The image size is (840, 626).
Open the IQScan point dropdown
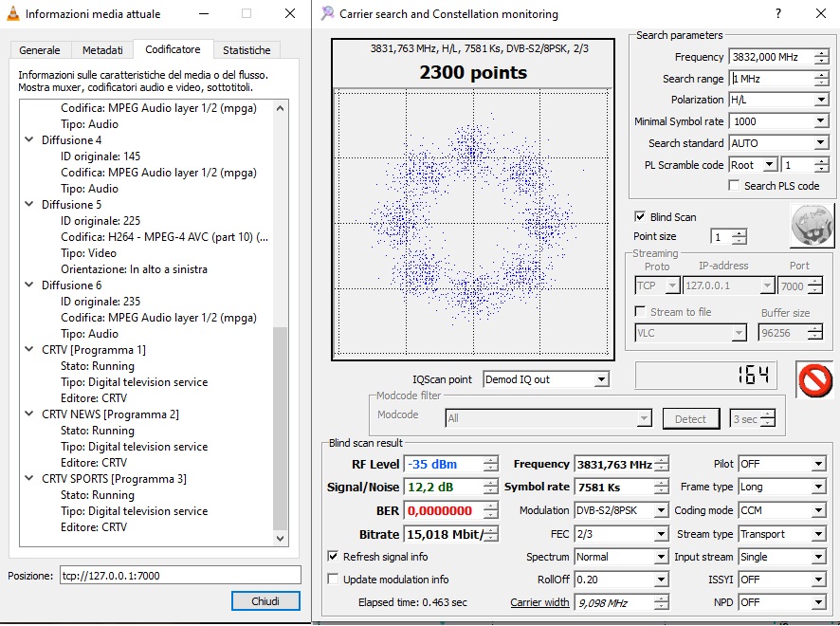pyautogui.click(x=602, y=379)
